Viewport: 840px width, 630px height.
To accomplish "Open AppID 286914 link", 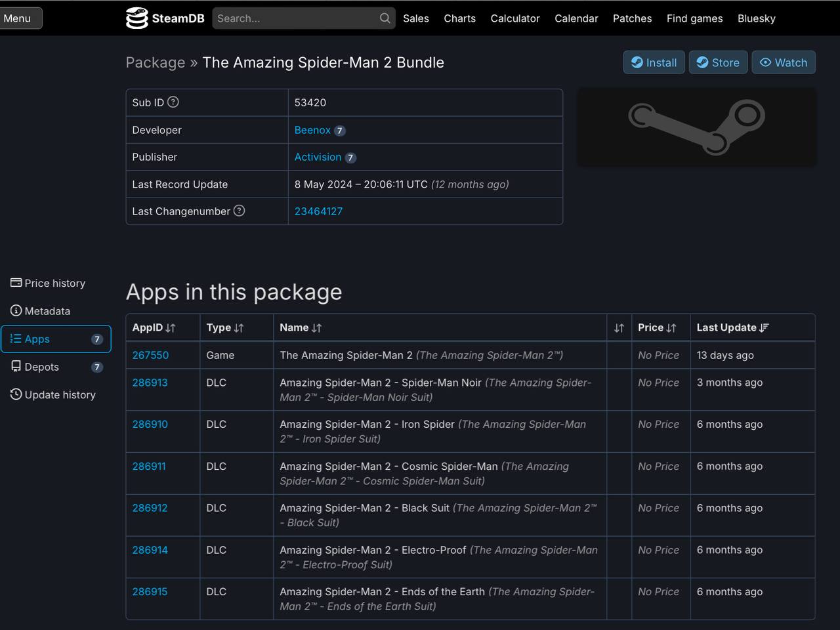I will [150, 550].
